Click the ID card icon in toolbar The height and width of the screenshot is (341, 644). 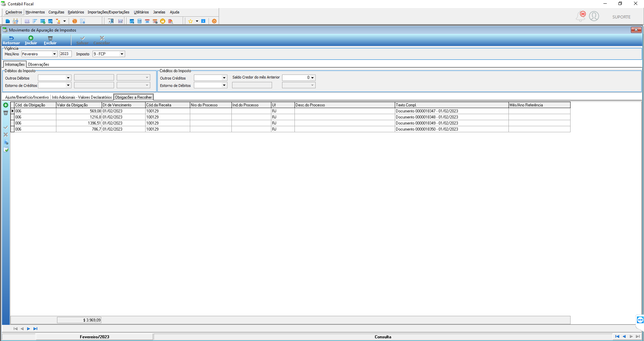(27, 21)
